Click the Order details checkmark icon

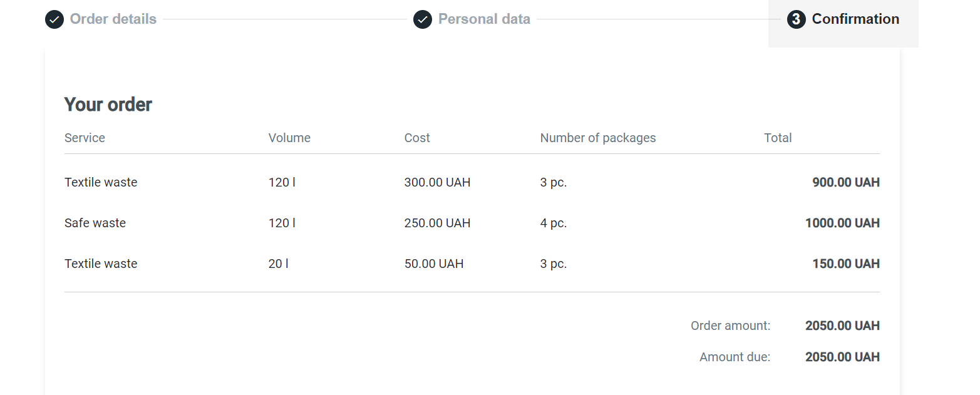click(x=54, y=19)
